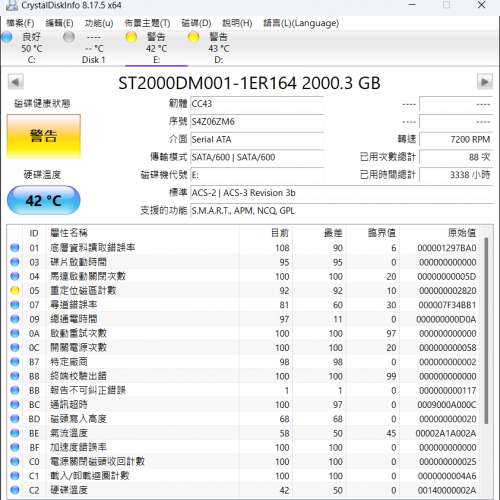The width and height of the screenshot is (500, 500).
Task: Select the D: disk yellow status icon
Action: pyautogui.click(x=193, y=37)
